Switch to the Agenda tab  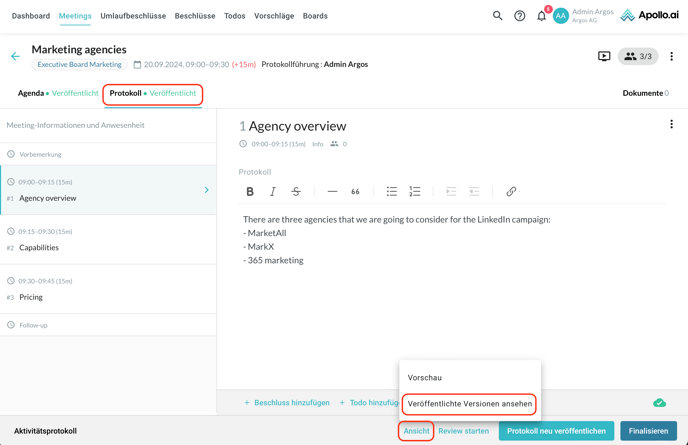pos(31,93)
